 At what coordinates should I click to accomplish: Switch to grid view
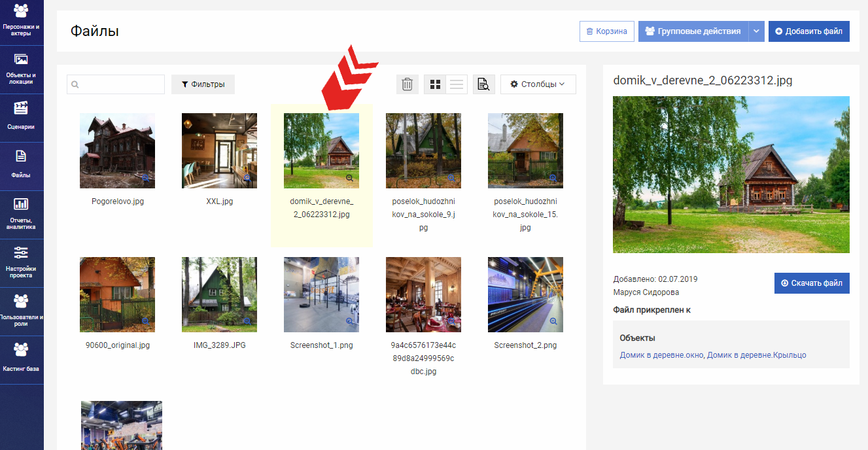pos(435,84)
